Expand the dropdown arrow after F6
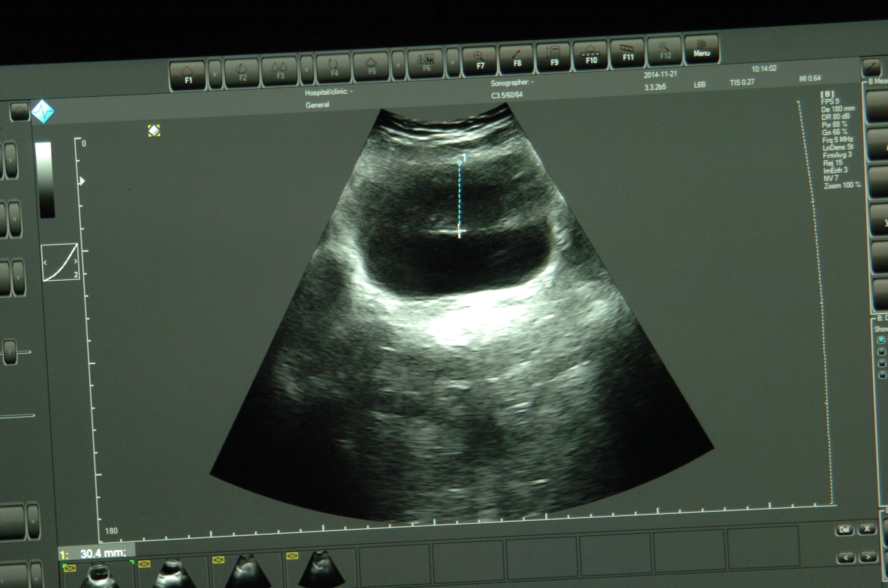888x588 pixels. click(x=453, y=63)
